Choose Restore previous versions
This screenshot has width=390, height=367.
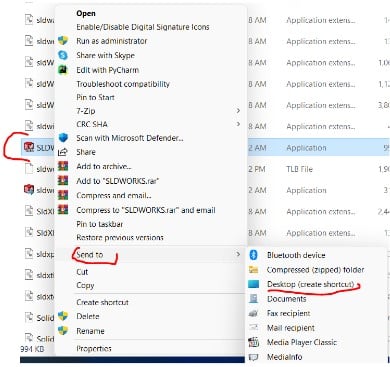coord(120,238)
